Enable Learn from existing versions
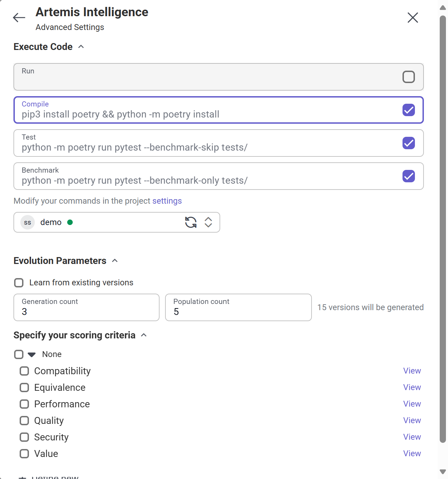The width and height of the screenshot is (448, 479). [x=19, y=283]
